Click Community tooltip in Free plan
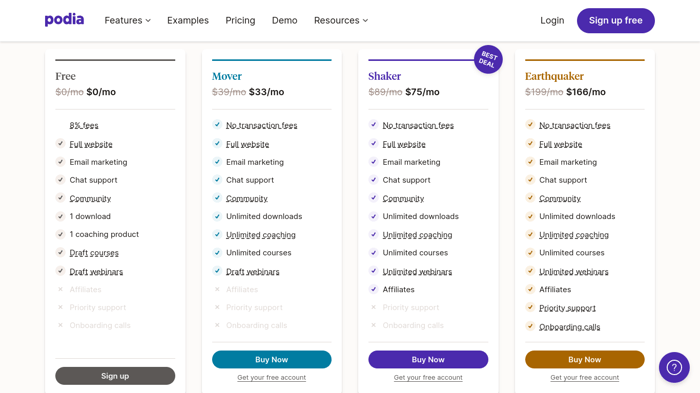Image resolution: width=700 pixels, height=393 pixels. 90,198
